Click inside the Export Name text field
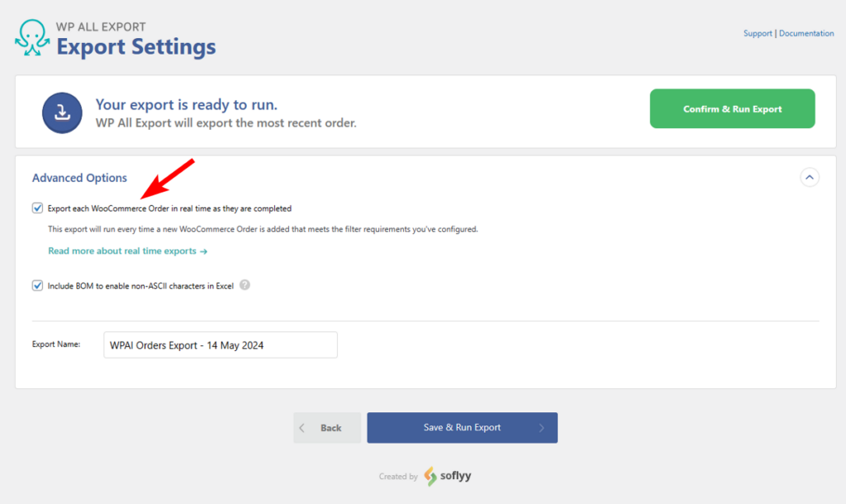Viewport: 846px width, 504px height. 220,345
